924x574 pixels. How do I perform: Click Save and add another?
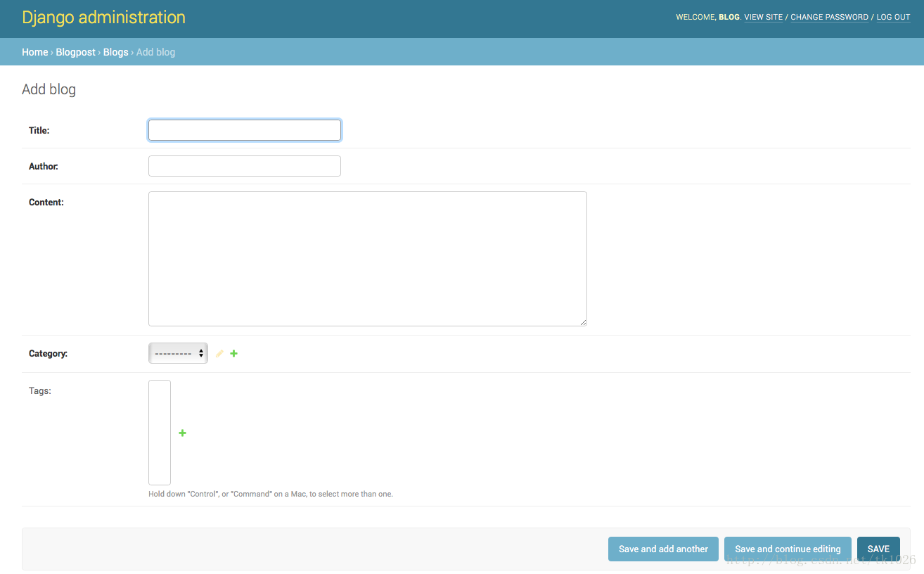pos(663,549)
